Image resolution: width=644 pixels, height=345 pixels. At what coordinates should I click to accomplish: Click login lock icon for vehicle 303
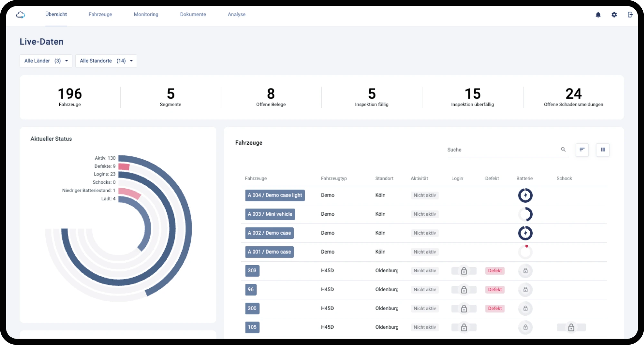pyautogui.click(x=464, y=271)
